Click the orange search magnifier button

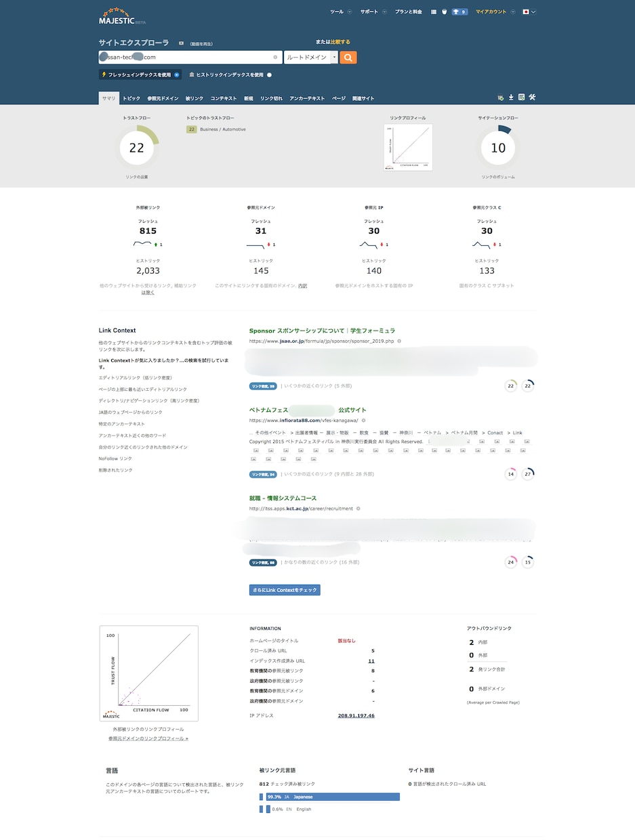(348, 58)
